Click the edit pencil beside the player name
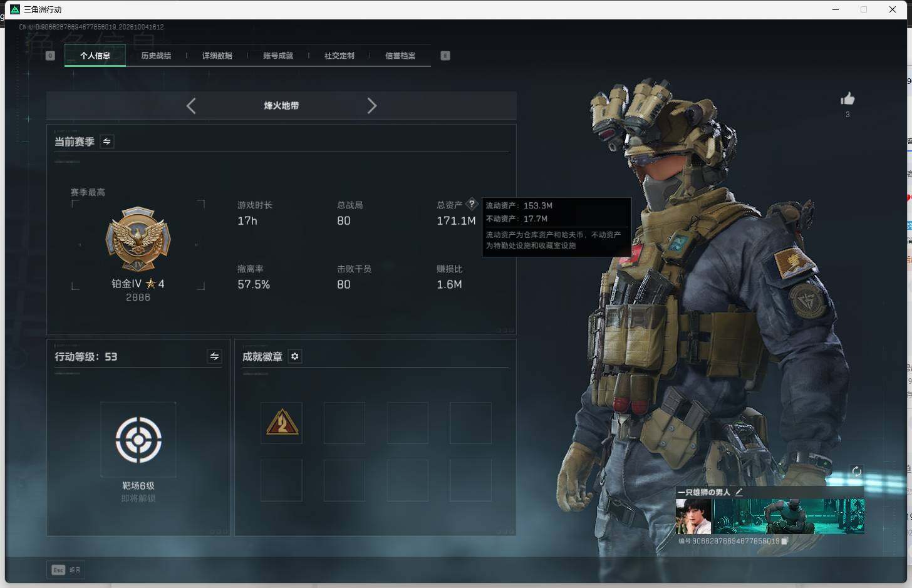The image size is (912, 588). click(739, 492)
